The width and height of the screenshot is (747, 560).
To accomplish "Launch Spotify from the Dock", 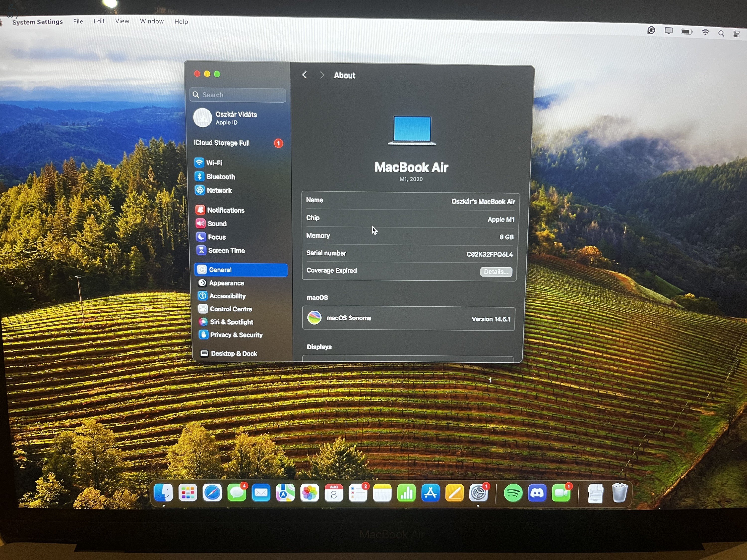I will [x=513, y=494].
